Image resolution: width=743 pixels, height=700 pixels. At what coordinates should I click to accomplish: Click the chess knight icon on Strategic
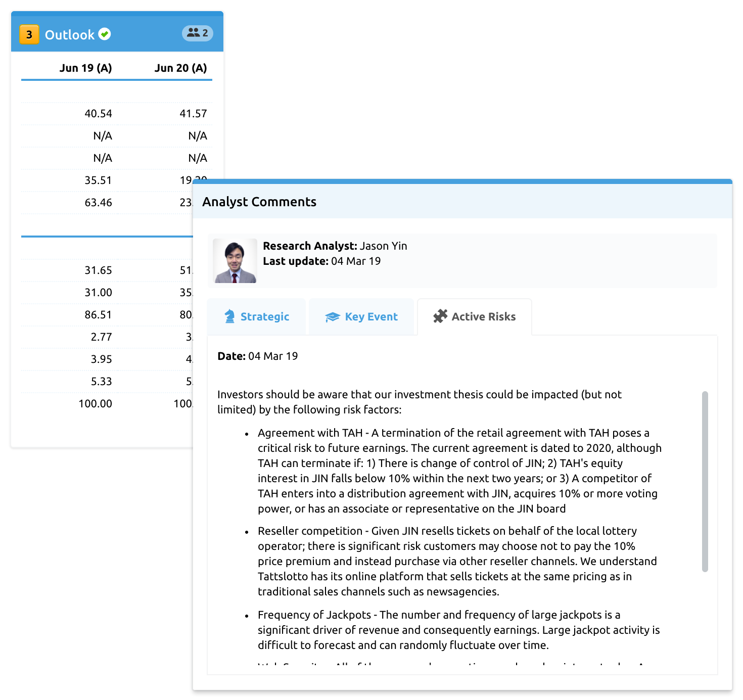click(x=229, y=316)
